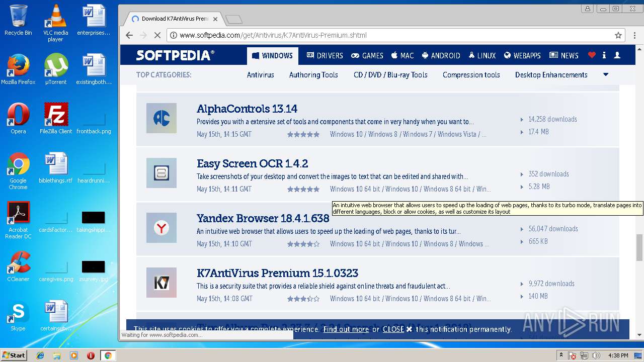Expand the top categories dropdown arrow
The image size is (644, 362).
pos(606,74)
